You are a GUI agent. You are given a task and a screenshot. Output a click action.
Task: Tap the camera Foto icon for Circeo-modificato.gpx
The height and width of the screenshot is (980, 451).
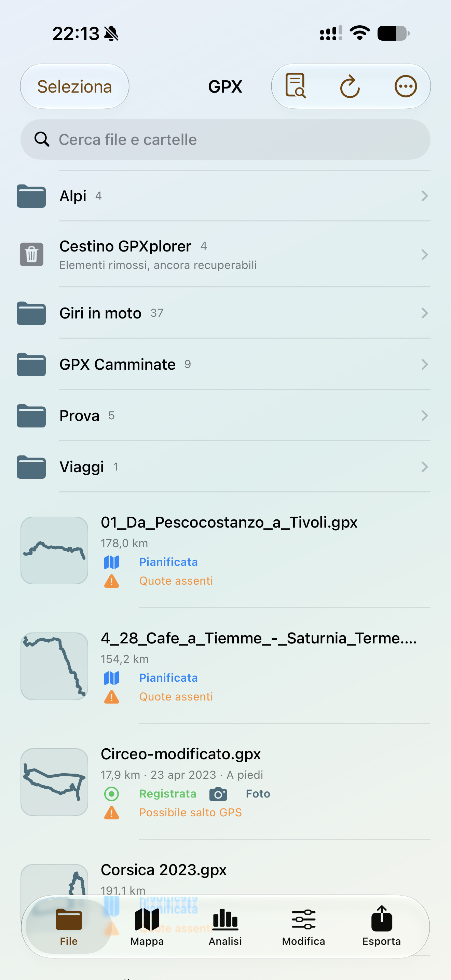coord(218,793)
